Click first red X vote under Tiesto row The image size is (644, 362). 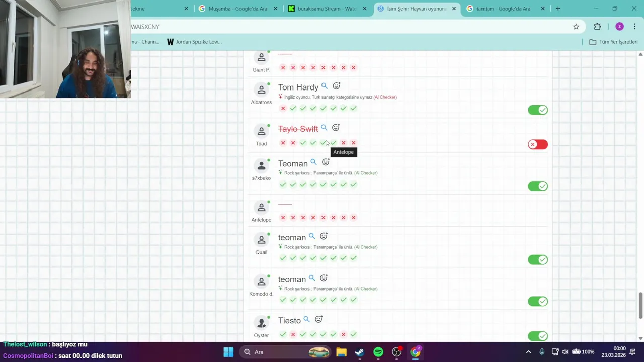[x=293, y=334]
